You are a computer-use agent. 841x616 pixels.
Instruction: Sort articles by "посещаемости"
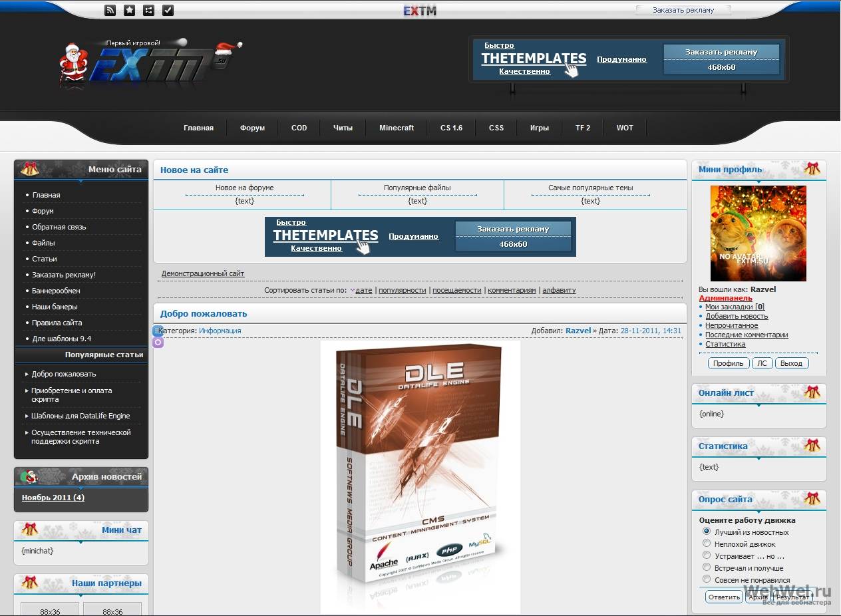[457, 290]
